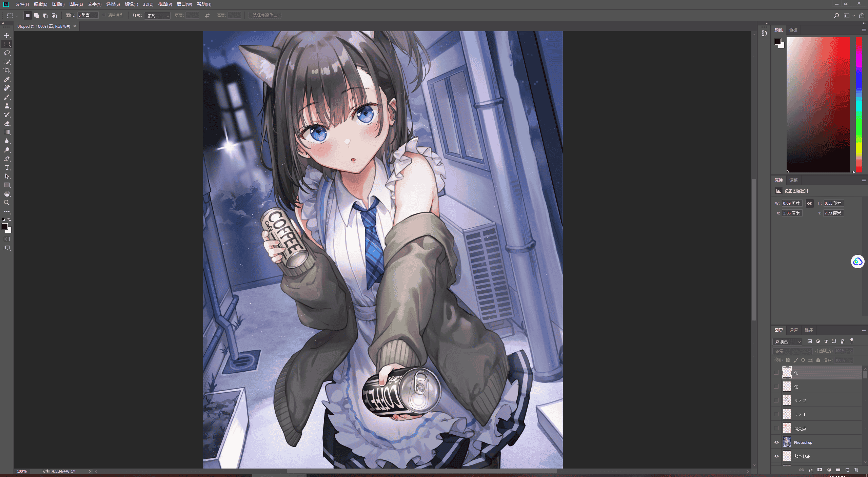Open the 类型 layer filter dropdown
The height and width of the screenshot is (477, 868).
787,341
